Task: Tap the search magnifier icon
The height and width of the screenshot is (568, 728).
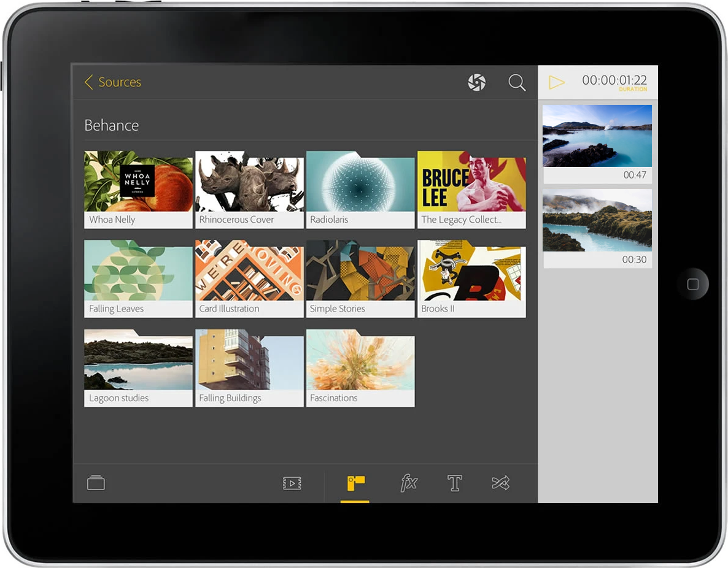Action: (517, 82)
